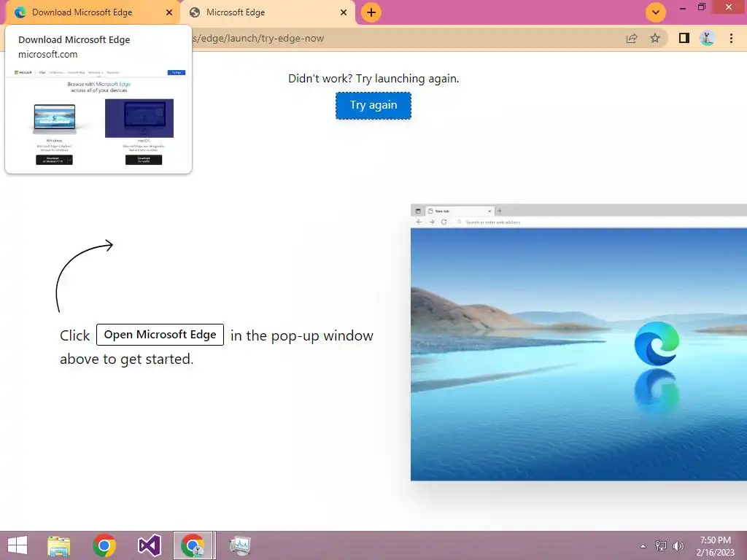Open Visual Studio from the taskbar
The width and height of the screenshot is (747, 560).
pos(149,545)
